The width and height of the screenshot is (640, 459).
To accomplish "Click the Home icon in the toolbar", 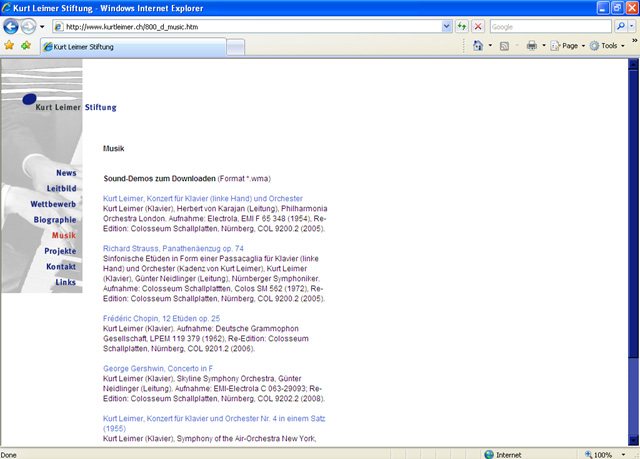I will pos(478,46).
